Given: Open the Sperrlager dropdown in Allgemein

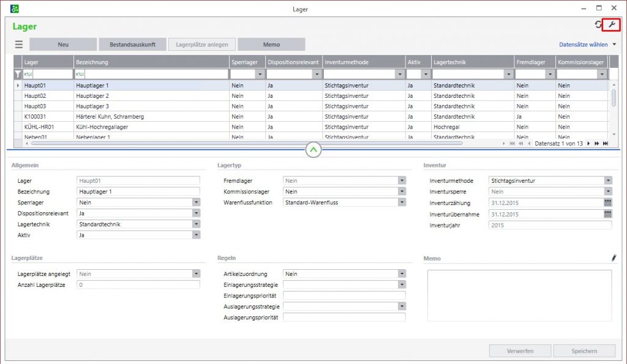Looking at the screenshot, I should click(x=196, y=202).
